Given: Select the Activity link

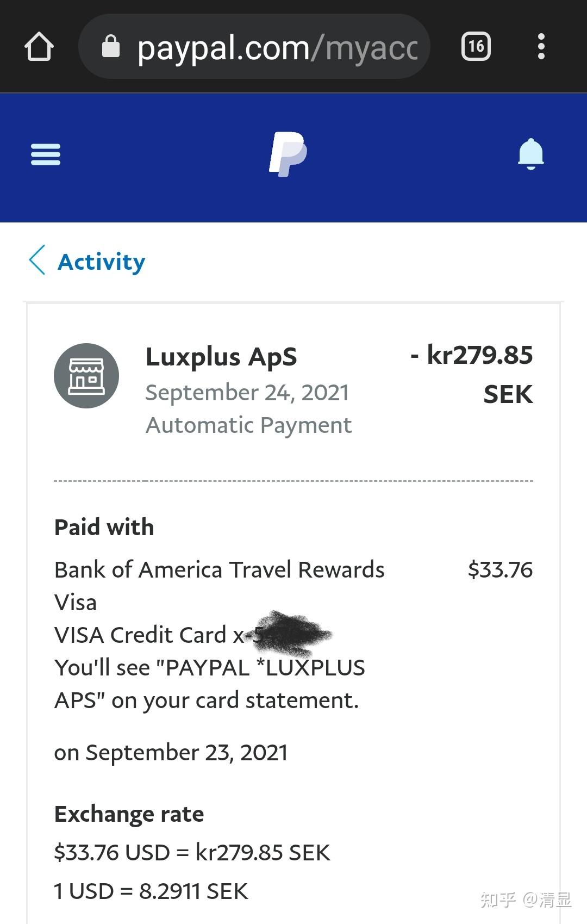Looking at the screenshot, I should click(101, 262).
